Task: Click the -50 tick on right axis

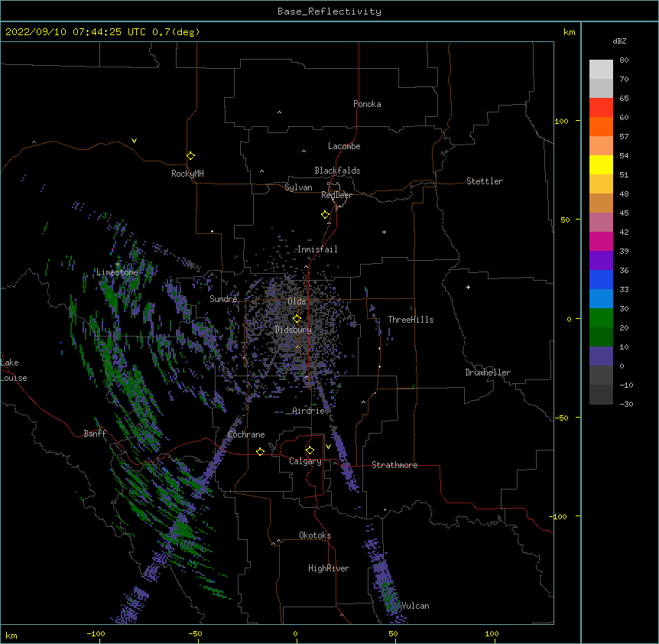Action: point(561,418)
